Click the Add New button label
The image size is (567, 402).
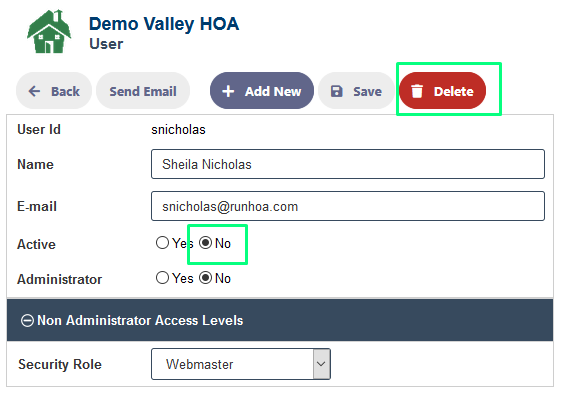pos(273,91)
